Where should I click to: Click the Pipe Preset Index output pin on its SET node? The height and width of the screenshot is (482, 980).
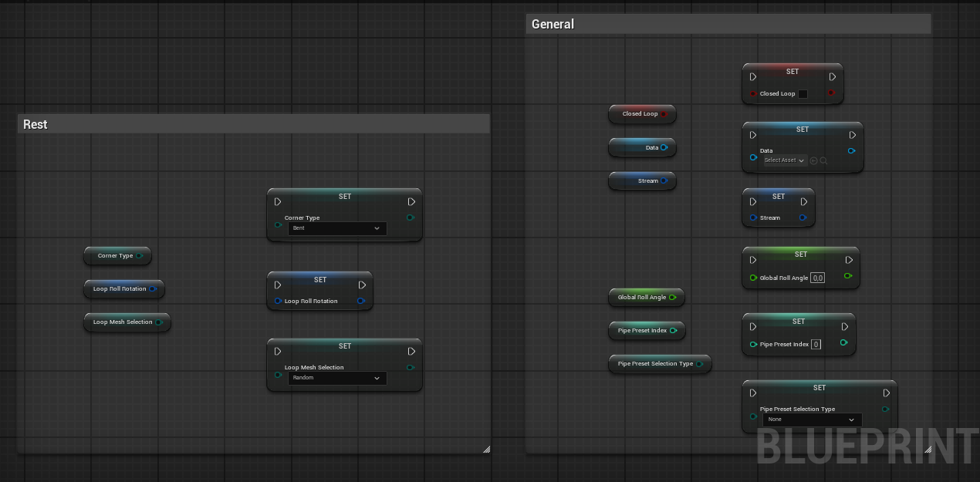[843, 342]
